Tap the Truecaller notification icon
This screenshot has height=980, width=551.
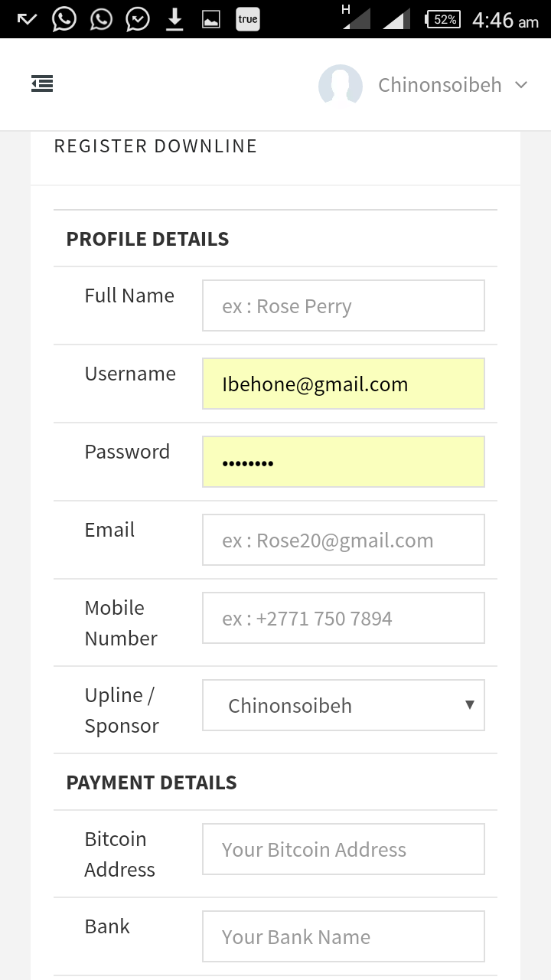(x=248, y=20)
